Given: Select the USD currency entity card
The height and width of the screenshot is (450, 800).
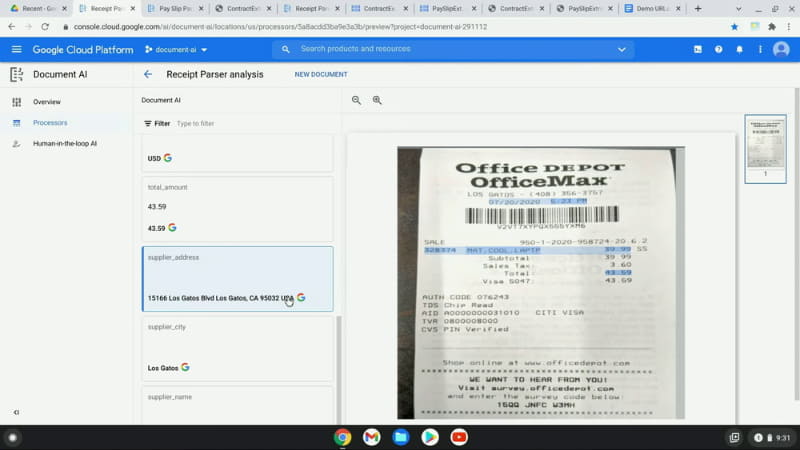Looking at the screenshot, I should (x=237, y=153).
